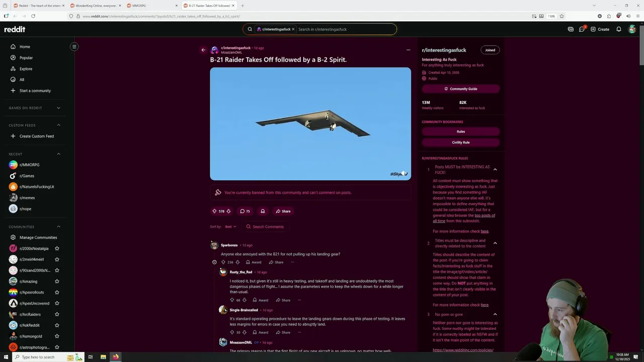Give an award to the post
The image size is (644, 362).
pos(263,211)
